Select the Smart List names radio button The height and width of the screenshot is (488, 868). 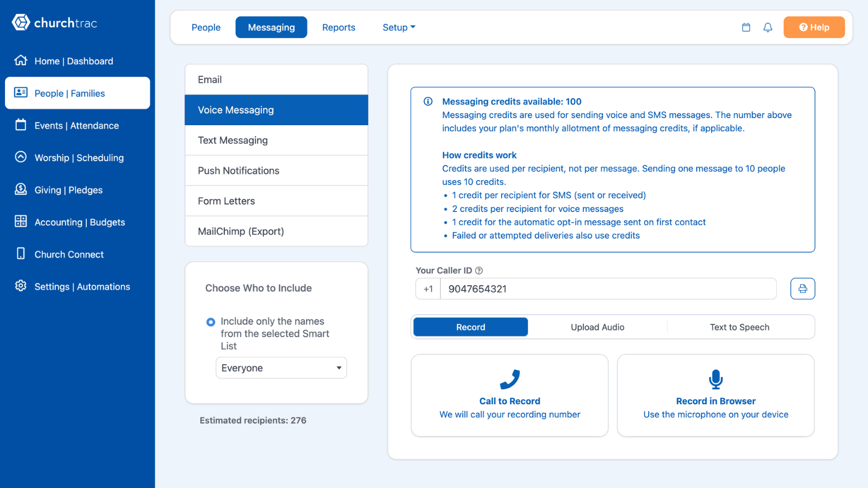[210, 322]
